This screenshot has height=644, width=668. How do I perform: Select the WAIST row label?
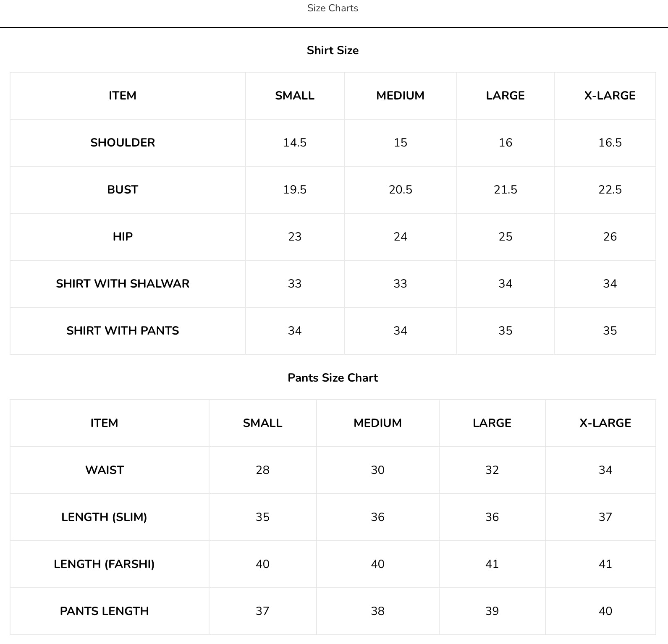105,470
